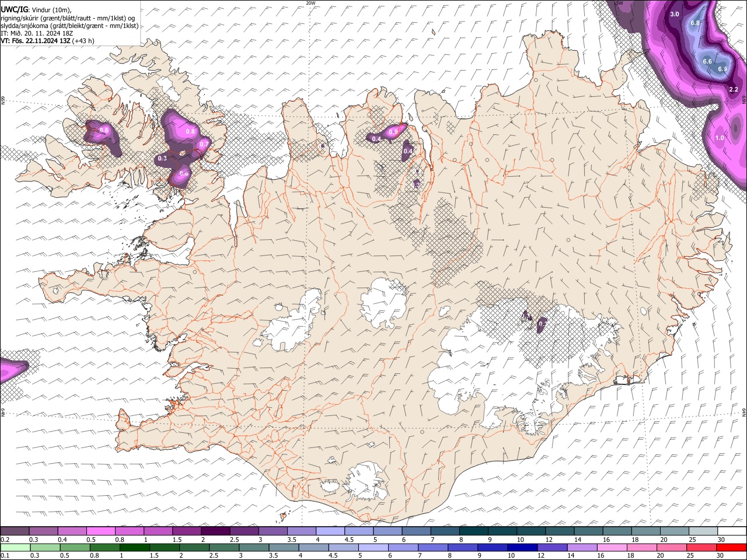The height and width of the screenshot is (560, 747).
Task: Click the 6.9 precipitation value label
Action: click(x=722, y=69)
